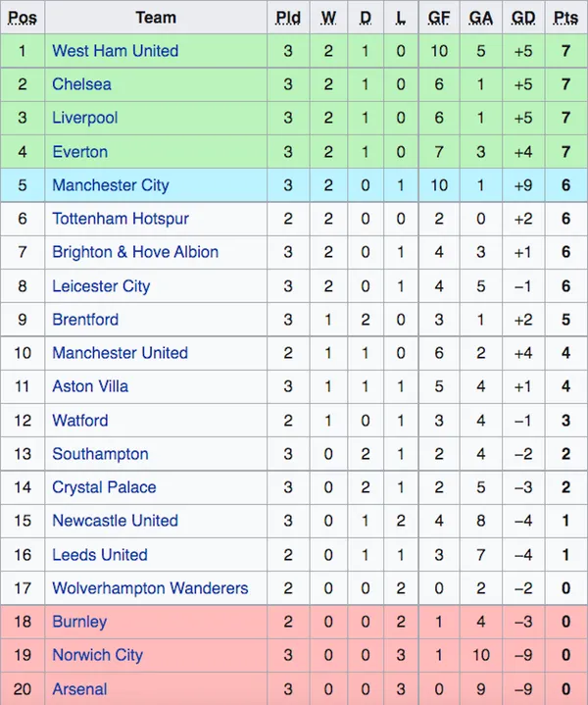The width and height of the screenshot is (588, 705).
Task: Select the Manchester City link
Action: tap(111, 185)
